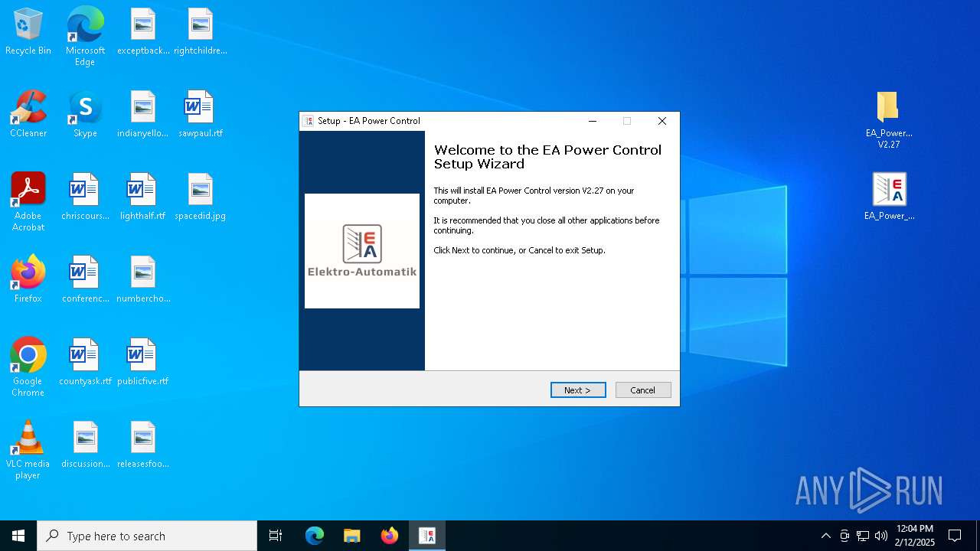
Task: Select the EA_Power V2.27 folder icon
Action: tap(888, 119)
